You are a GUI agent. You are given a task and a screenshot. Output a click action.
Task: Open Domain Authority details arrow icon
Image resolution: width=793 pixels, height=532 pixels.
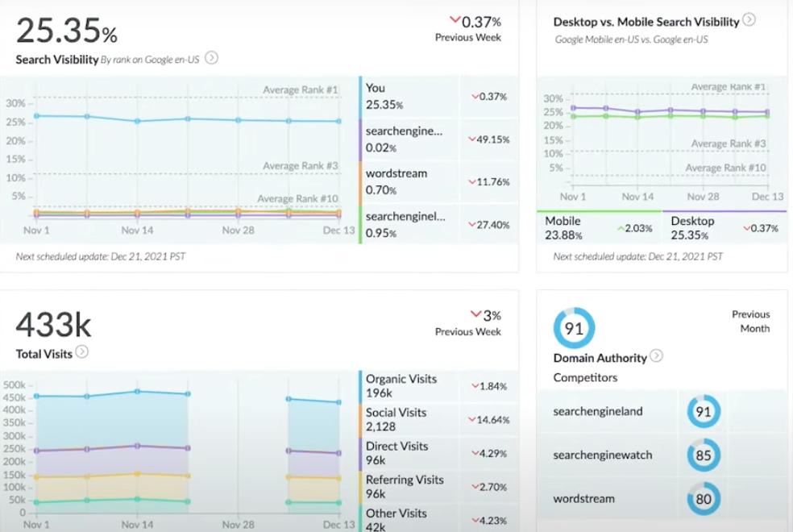pyautogui.click(x=657, y=356)
